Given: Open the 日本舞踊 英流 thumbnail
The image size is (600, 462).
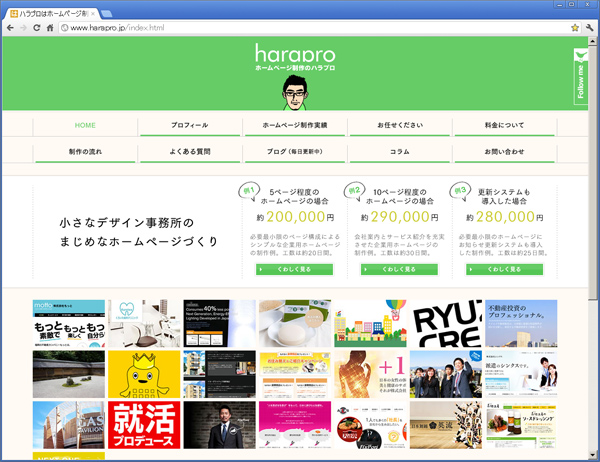Looking at the screenshot, I should [x=446, y=425].
